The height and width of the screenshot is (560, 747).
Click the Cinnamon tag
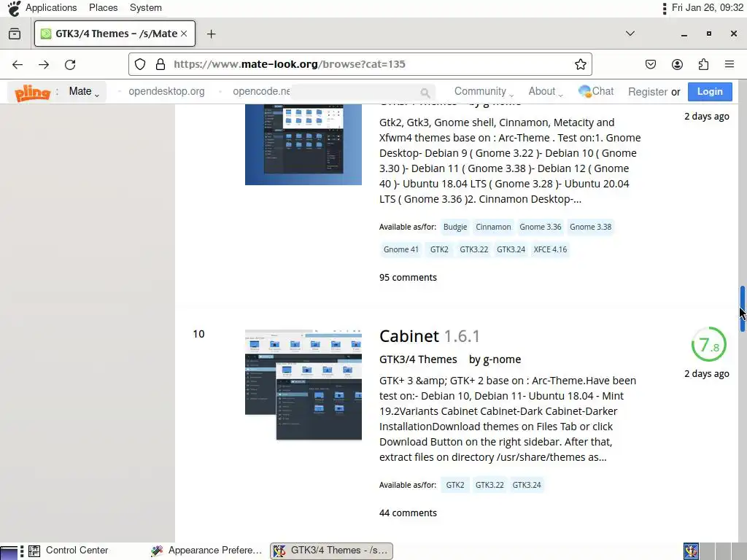point(493,227)
